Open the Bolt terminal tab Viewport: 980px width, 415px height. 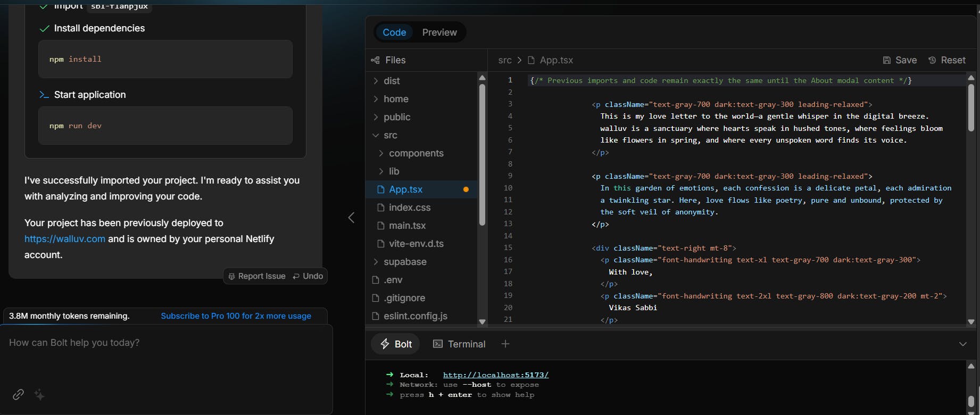(396, 344)
